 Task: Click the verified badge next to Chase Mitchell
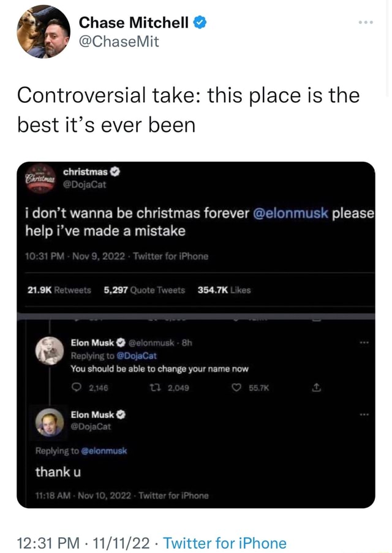pyautogui.click(x=198, y=22)
